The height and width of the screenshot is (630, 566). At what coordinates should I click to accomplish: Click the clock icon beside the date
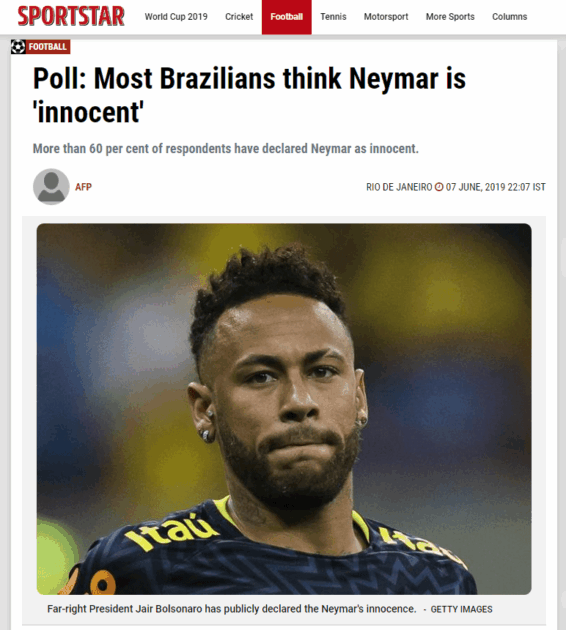(439, 187)
